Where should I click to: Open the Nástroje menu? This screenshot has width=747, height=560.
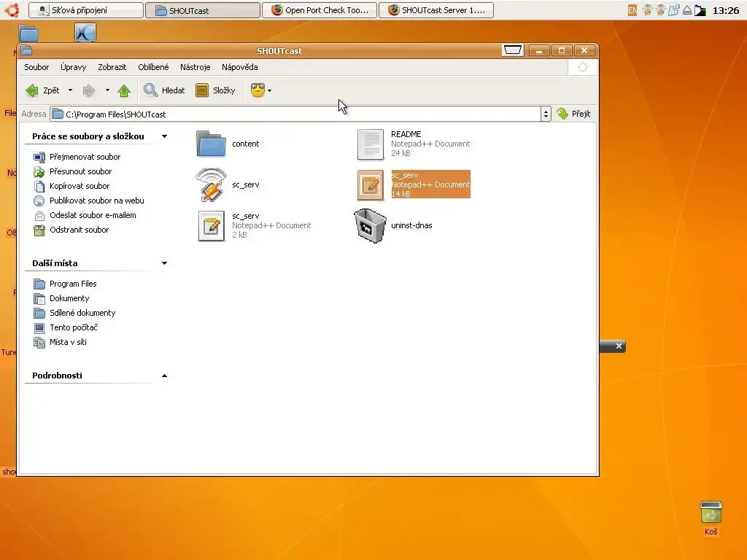(196, 67)
